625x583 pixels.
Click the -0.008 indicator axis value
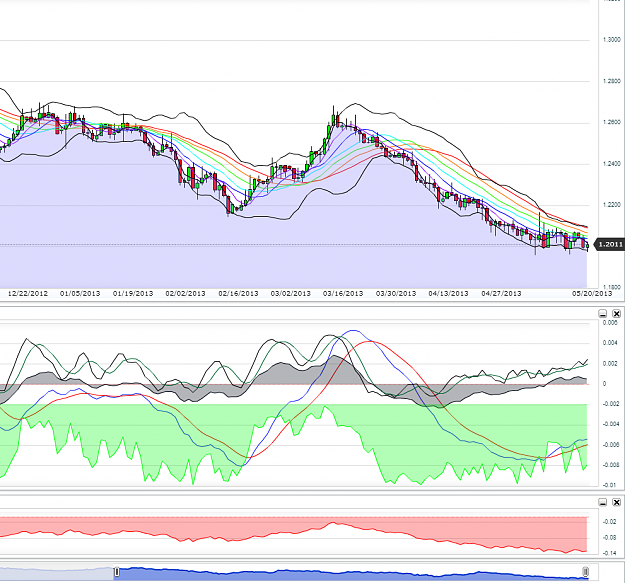click(610, 465)
